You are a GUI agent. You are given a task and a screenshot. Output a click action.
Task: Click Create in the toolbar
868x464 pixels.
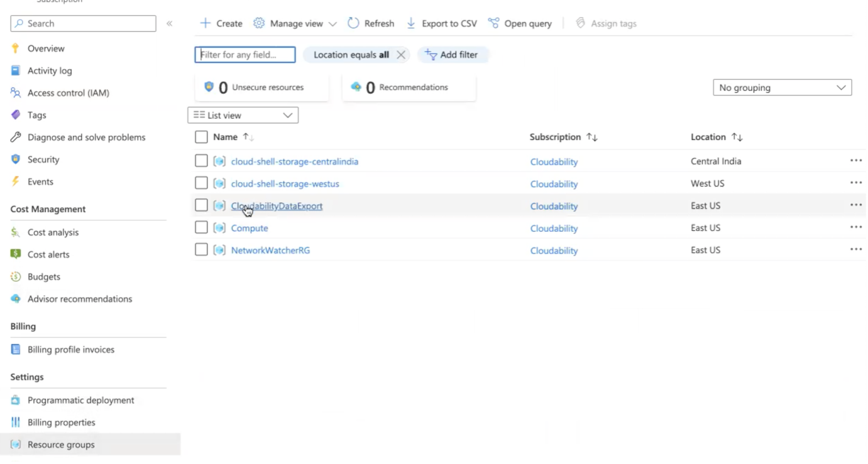coord(221,23)
